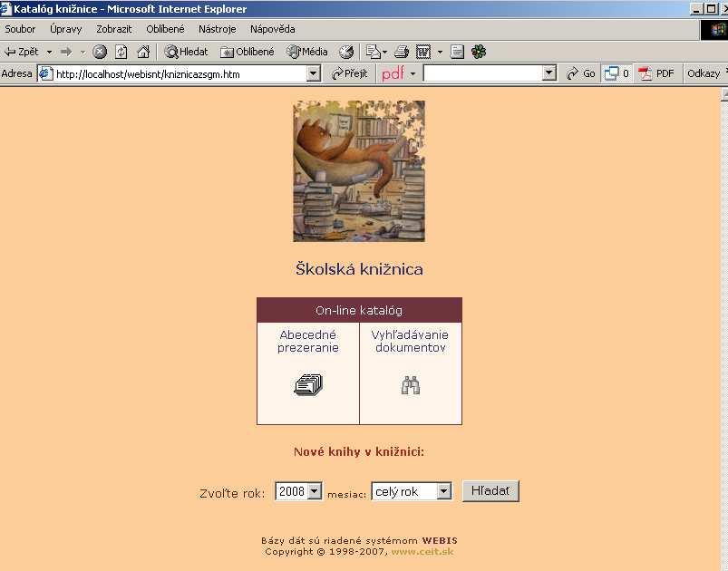This screenshot has height=571, width=728.
Task: Open Vyhľadávanie dokumentov link
Action: coord(411,341)
